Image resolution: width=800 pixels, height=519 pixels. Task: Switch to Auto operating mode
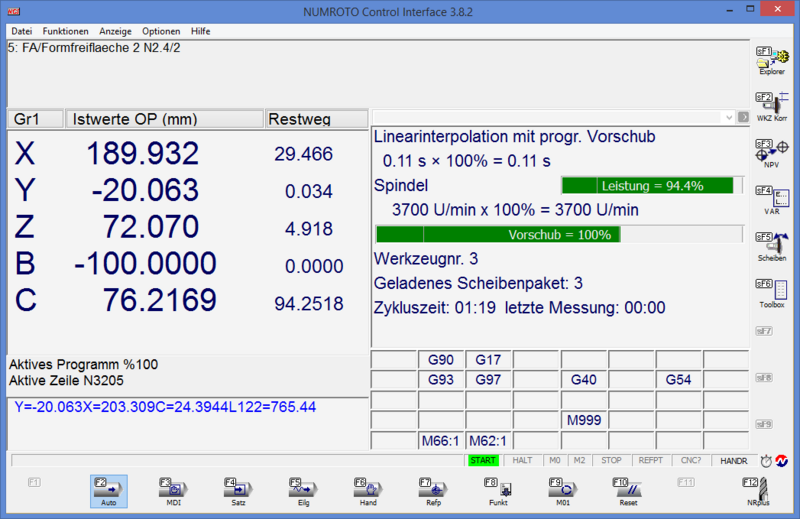coord(108,490)
